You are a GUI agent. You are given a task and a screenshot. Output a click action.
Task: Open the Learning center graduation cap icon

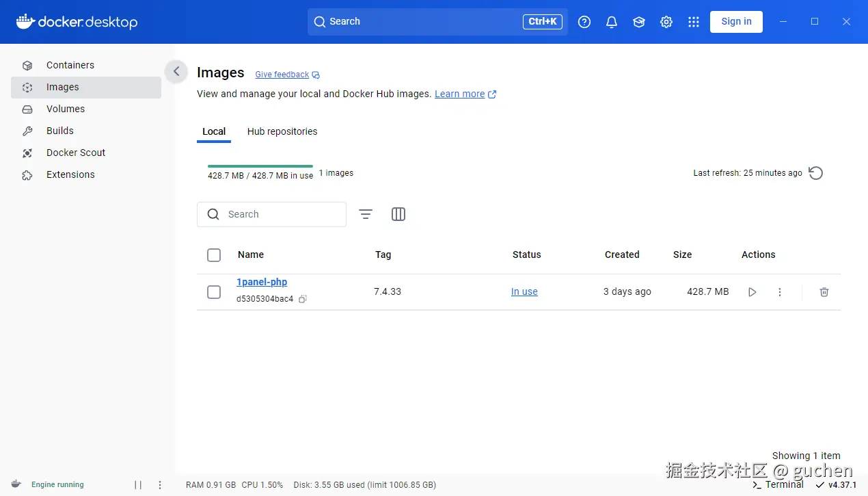pos(639,22)
